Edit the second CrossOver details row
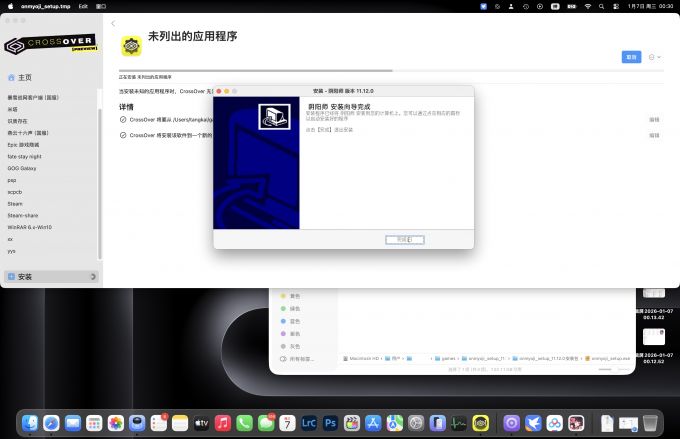The height and width of the screenshot is (439, 680). pyautogui.click(x=654, y=135)
